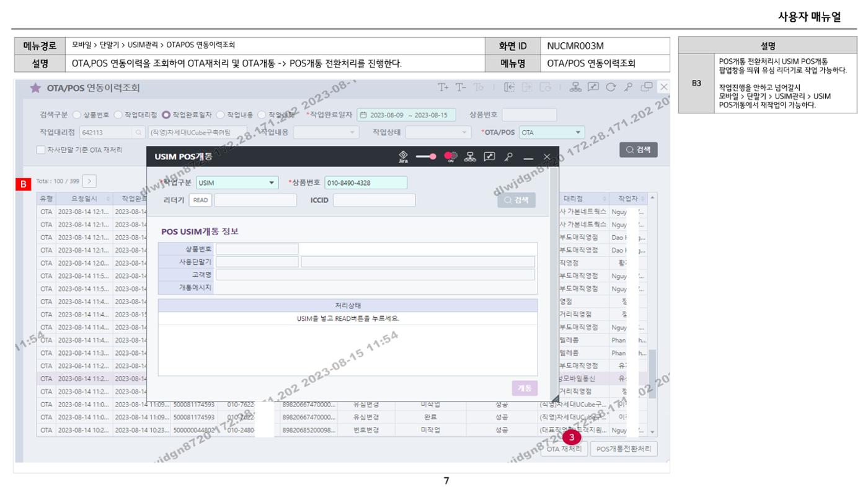Click the READ button next to 리더기

click(x=200, y=200)
